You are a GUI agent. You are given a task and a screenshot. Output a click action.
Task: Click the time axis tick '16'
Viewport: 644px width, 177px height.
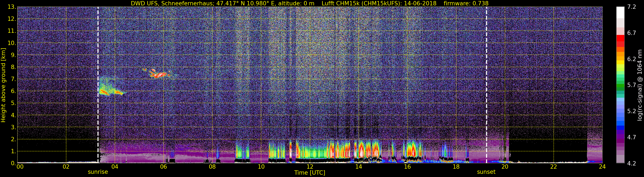coord(407,167)
